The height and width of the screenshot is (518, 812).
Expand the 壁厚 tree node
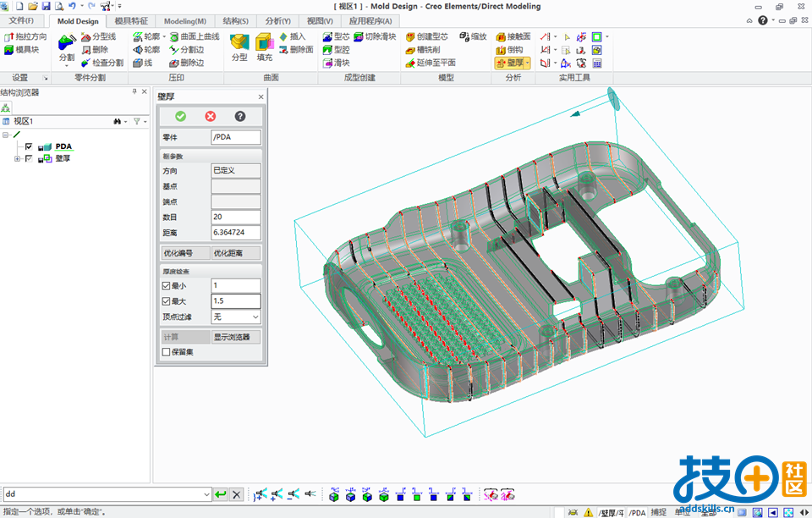[x=17, y=158]
